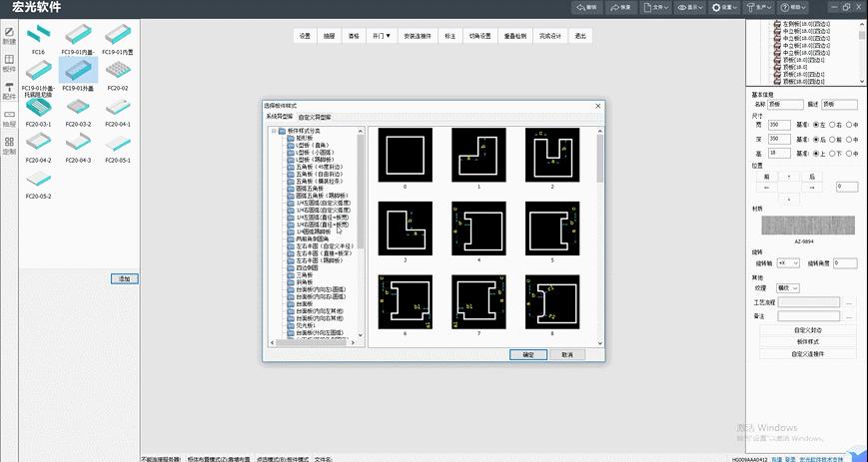Select the FC16 drawer model icon
Image resolution: width=868 pixels, height=462 pixels.
click(36, 33)
